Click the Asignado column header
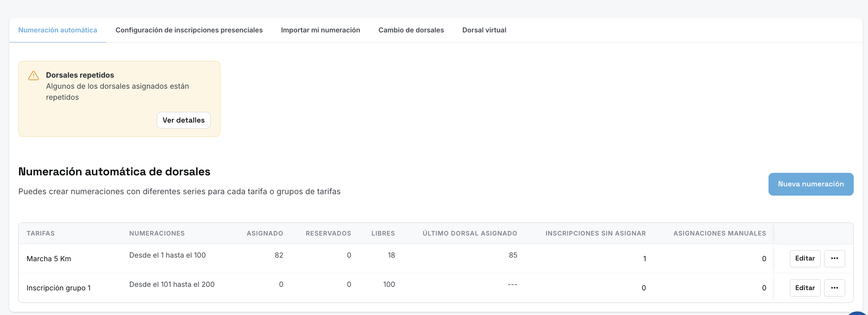This screenshot has width=868, height=315. point(265,233)
